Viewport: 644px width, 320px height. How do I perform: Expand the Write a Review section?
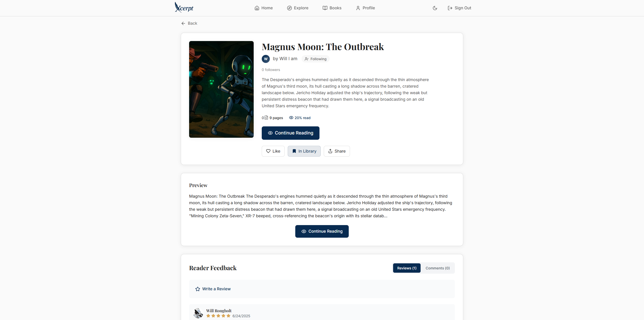[322, 289]
